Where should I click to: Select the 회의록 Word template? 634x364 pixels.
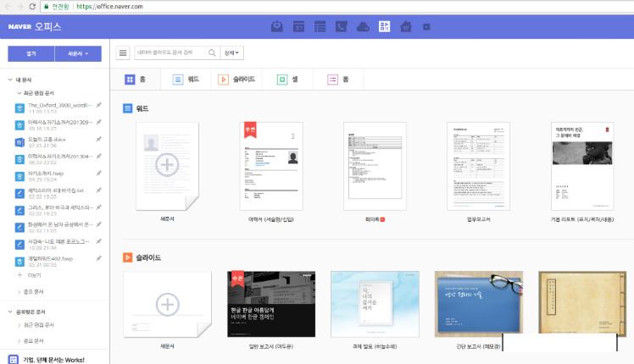(375, 167)
